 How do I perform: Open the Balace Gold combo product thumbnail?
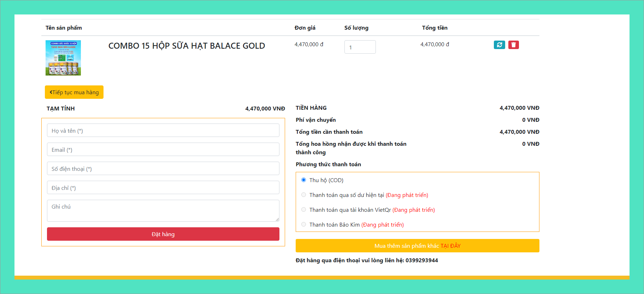click(x=63, y=58)
